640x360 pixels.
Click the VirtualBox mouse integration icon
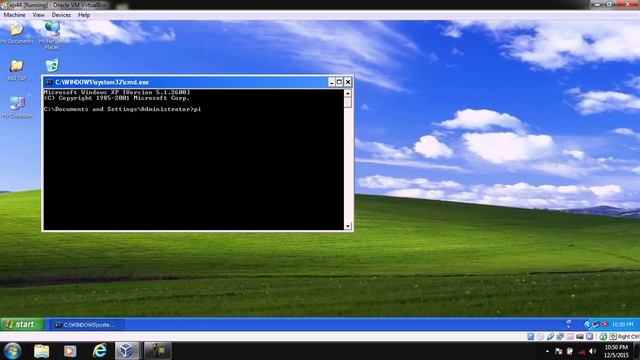click(x=603, y=336)
